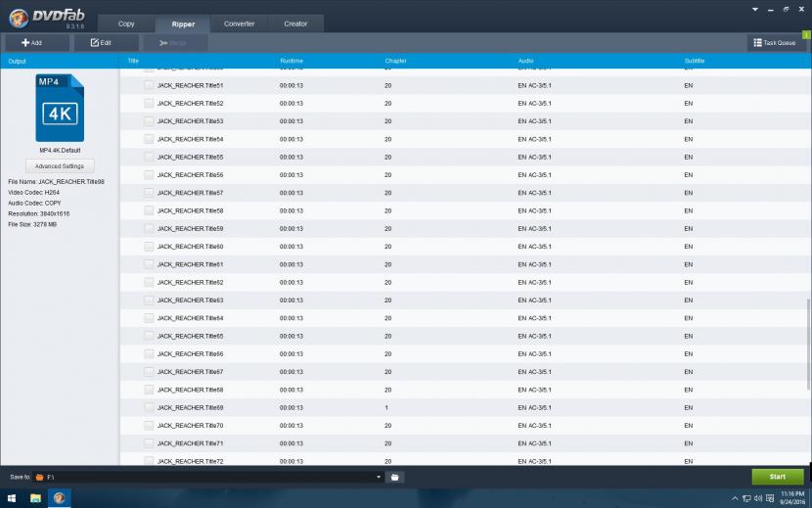Check the JACK_REACHER.Title59 checkbox
The image size is (812, 508).
(x=149, y=228)
